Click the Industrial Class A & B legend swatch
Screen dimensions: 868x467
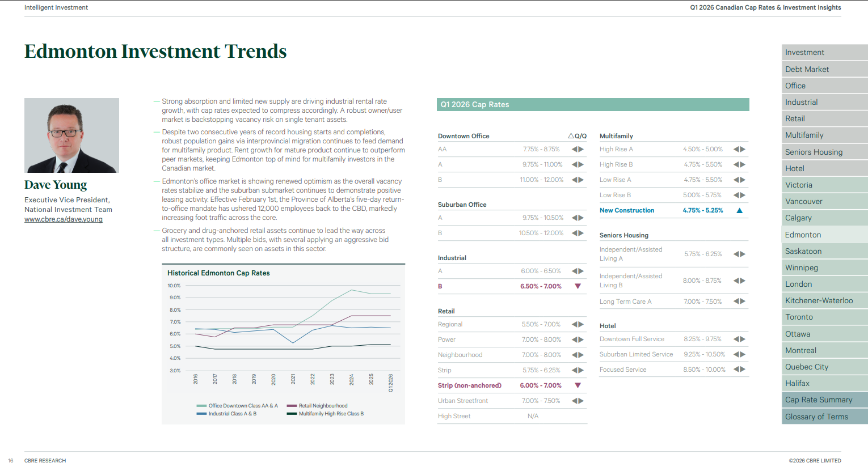[x=201, y=414]
